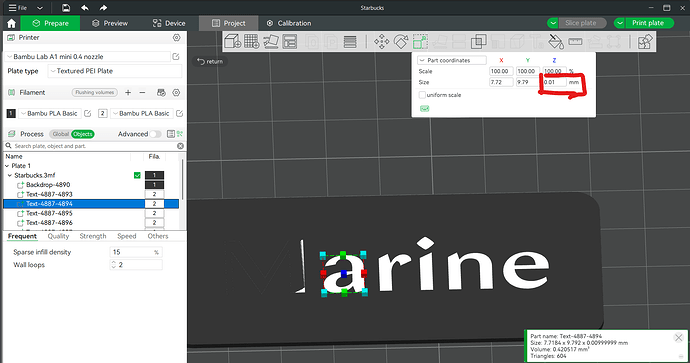The height and width of the screenshot is (363, 690).
Task: Activate the Move tool icon
Action: (x=382, y=42)
